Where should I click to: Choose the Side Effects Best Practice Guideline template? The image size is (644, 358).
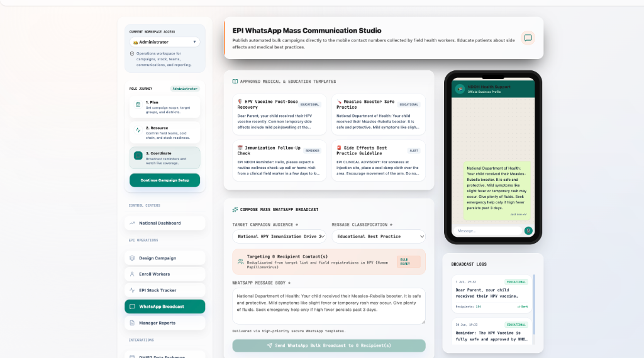click(x=378, y=161)
